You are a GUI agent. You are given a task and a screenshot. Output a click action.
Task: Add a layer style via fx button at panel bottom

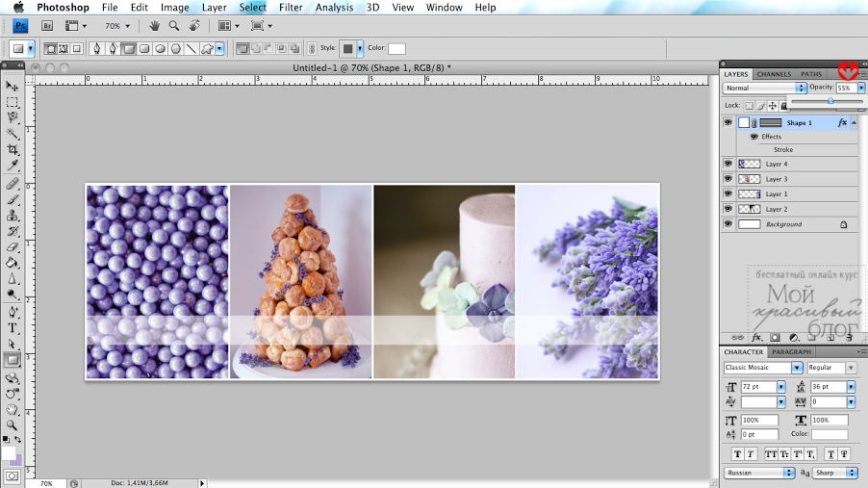(756, 337)
